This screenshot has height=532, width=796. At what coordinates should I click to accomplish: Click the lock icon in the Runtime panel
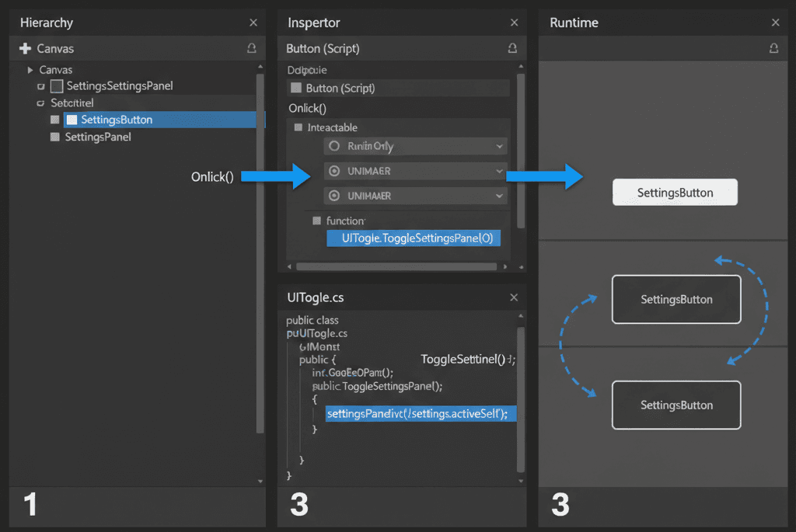773,48
